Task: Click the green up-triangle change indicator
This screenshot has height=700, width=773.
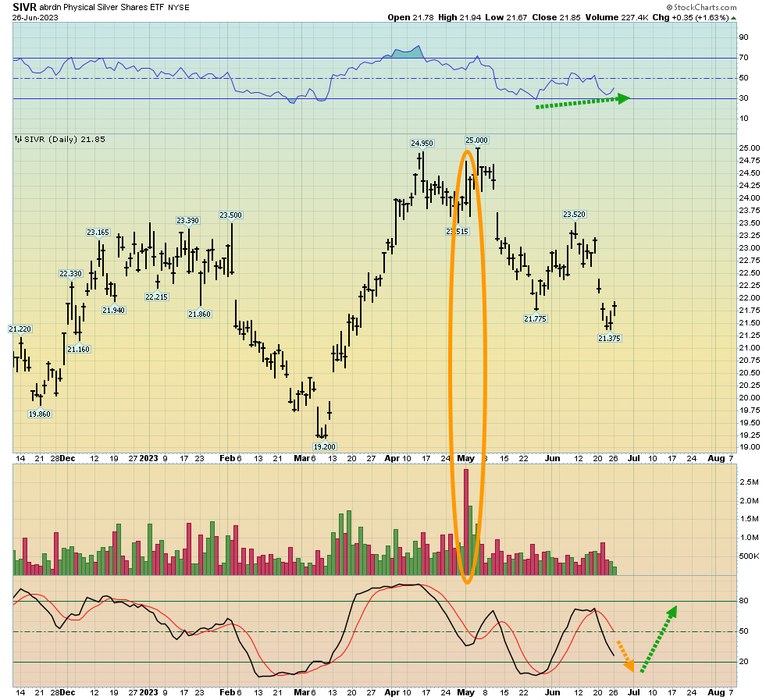Action: [x=733, y=18]
